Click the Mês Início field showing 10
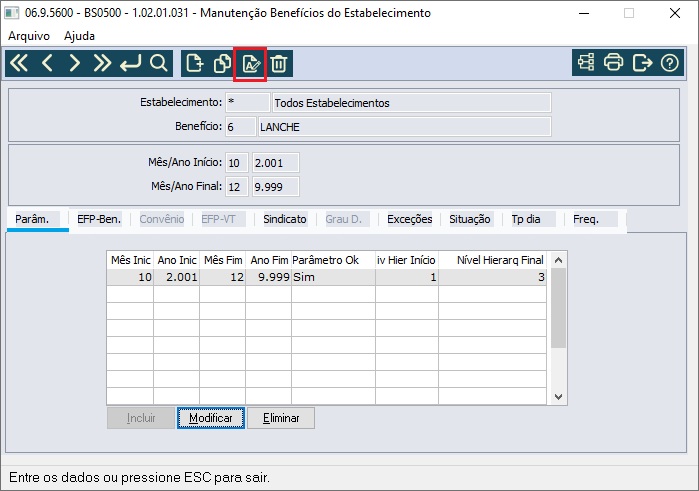The height and width of the screenshot is (491, 699). (236, 163)
